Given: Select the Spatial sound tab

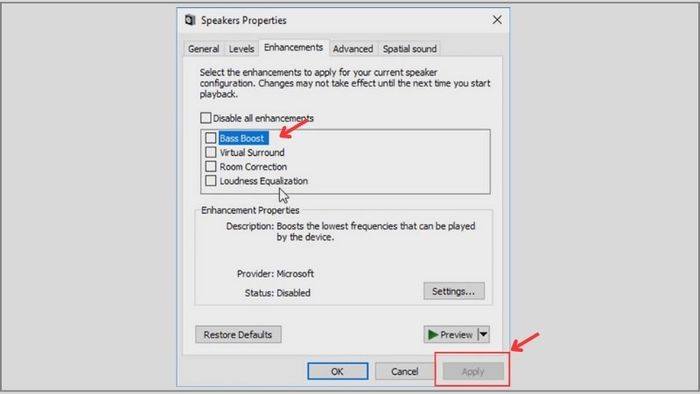Looking at the screenshot, I should pos(409,49).
